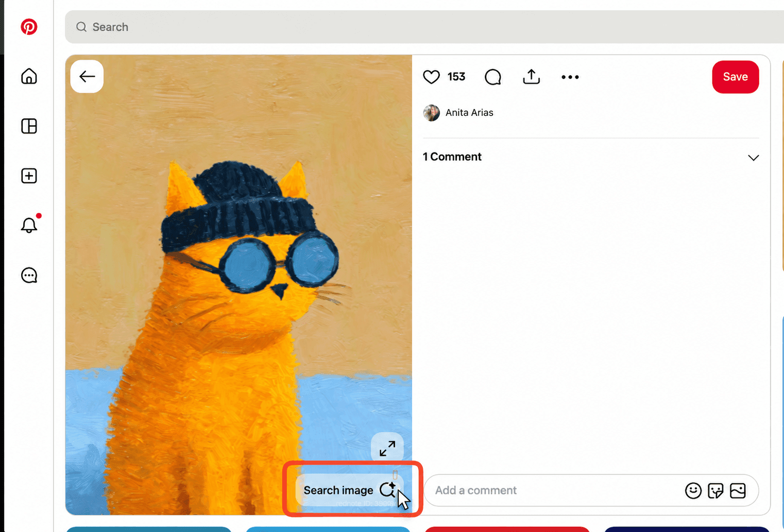
Task: Click Anita Arias avatar picture
Action: click(431, 112)
